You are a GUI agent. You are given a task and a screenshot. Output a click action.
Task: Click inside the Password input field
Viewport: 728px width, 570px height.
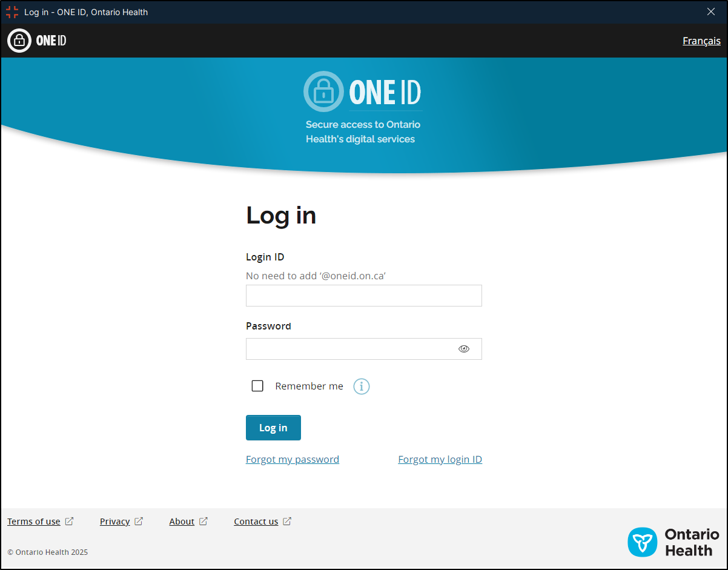[x=351, y=348]
